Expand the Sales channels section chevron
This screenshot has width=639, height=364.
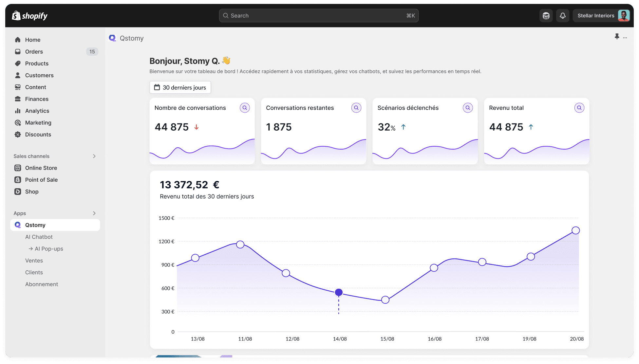click(x=94, y=156)
